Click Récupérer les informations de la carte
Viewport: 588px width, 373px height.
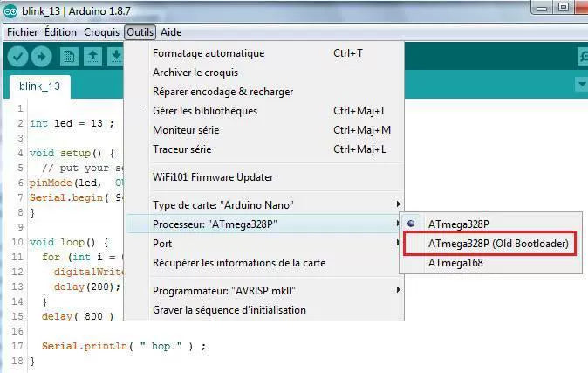coord(264,263)
